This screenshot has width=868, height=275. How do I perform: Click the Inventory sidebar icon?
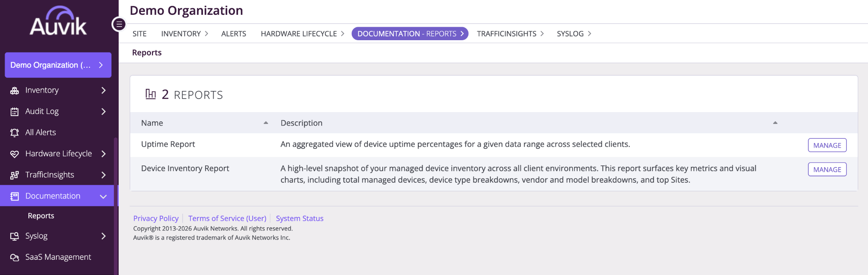(x=14, y=90)
